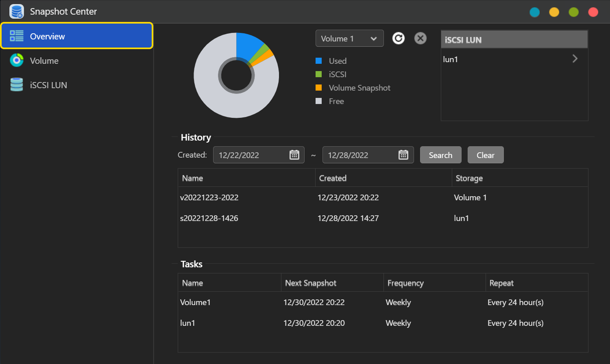Expand the lun1 entry chevron
This screenshot has width=610, height=364.
[575, 59]
